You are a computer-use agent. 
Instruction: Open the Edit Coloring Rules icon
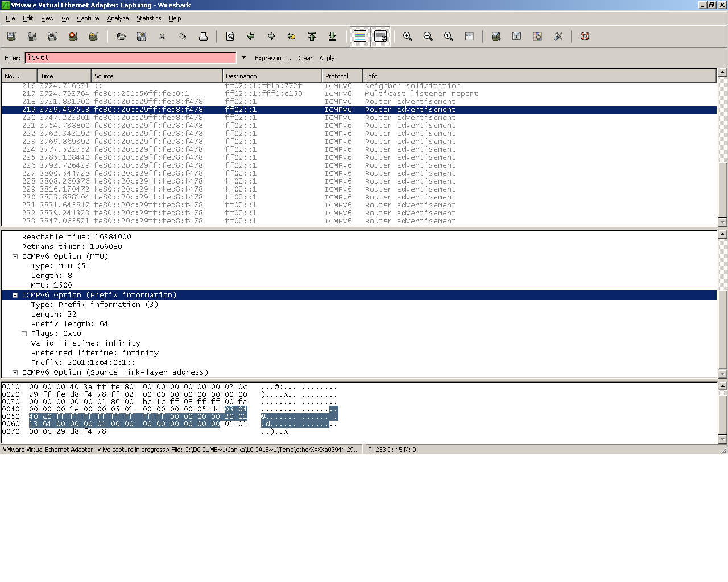pos(537,36)
